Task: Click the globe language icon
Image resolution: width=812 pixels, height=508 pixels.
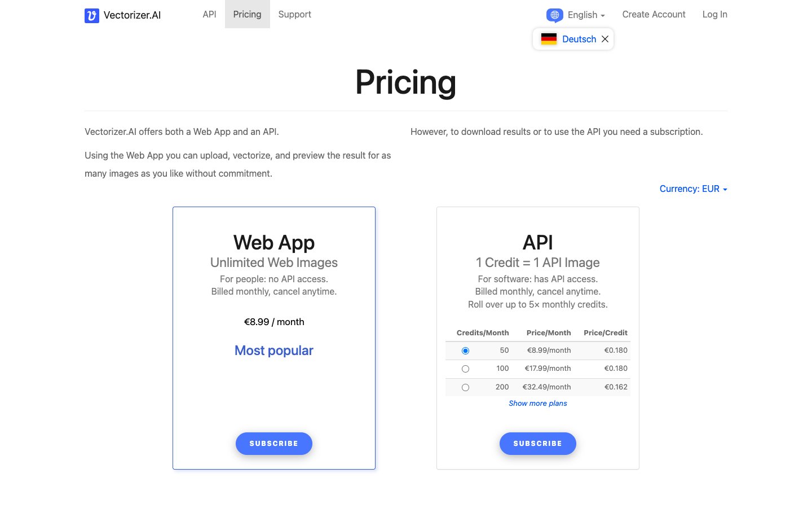Action: (554, 15)
